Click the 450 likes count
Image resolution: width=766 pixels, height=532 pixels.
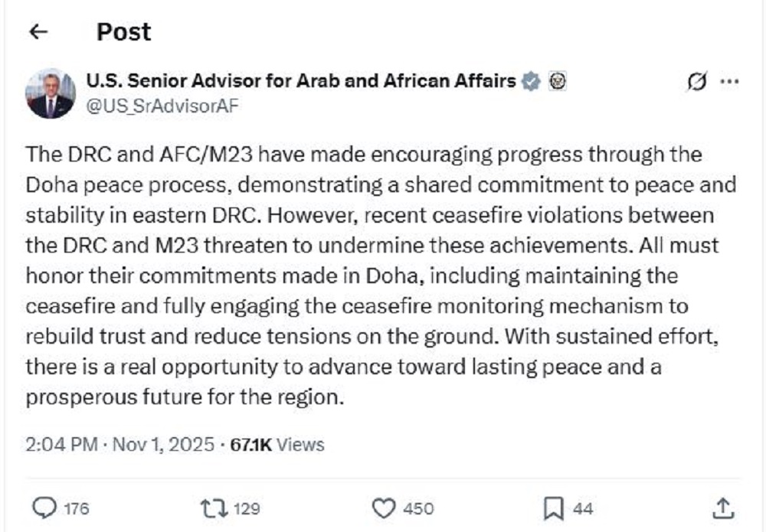pyautogui.click(x=417, y=508)
